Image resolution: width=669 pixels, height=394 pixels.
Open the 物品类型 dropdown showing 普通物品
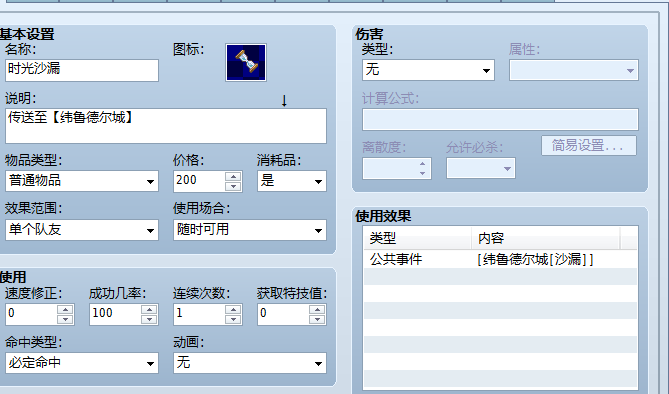[x=82, y=181]
